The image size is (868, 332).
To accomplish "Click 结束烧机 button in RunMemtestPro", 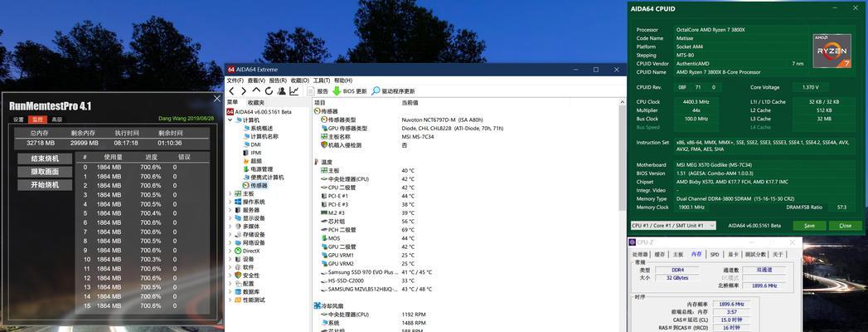I will pos(45,159).
